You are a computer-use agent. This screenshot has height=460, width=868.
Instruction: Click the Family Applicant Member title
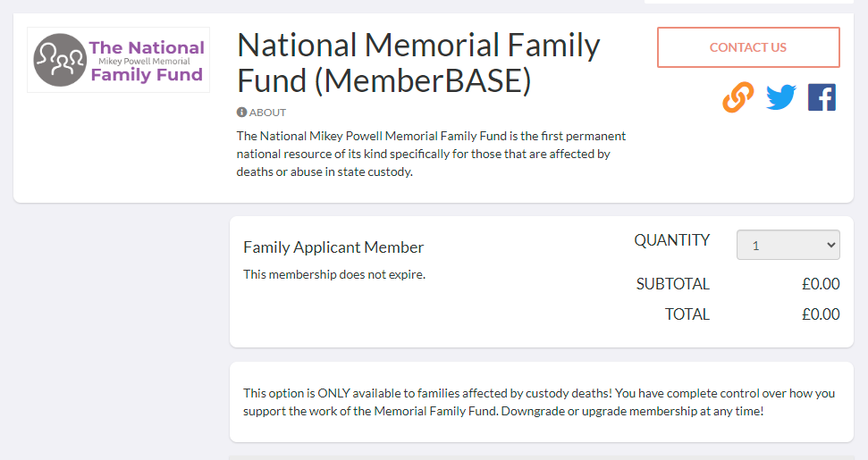coord(333,247)
